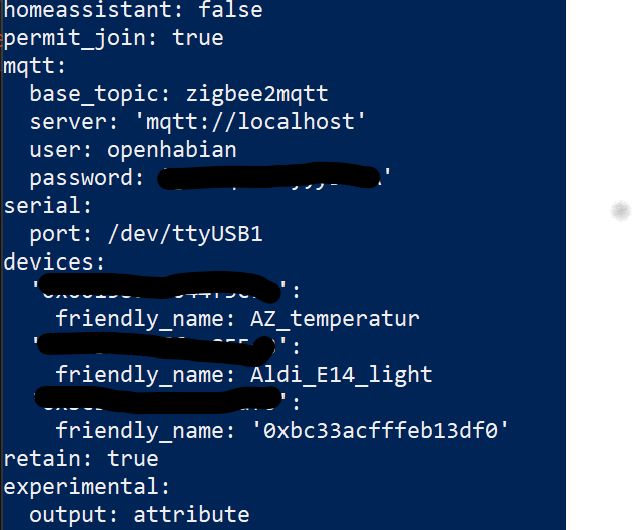This screenshot has width=634, height=530.
Task: Click the 'experimental:' section key
Action: click(x=87, y=487)
